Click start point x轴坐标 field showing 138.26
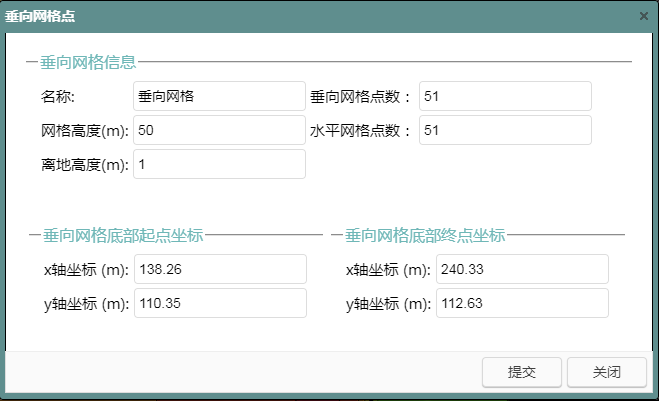This screenshot has height=401, width=659. point(220,269)
